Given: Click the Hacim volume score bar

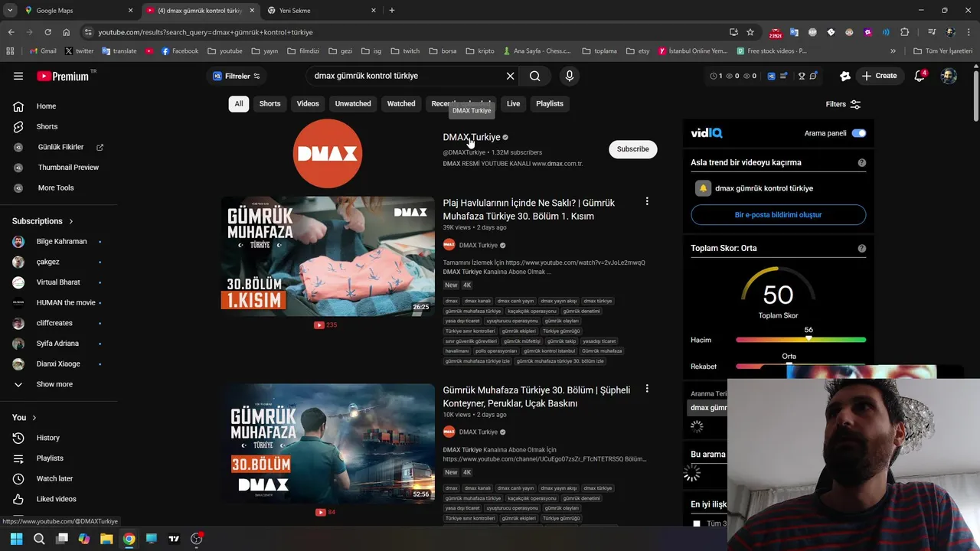Looking at the screenshot, I should click(x=801, y=340).
